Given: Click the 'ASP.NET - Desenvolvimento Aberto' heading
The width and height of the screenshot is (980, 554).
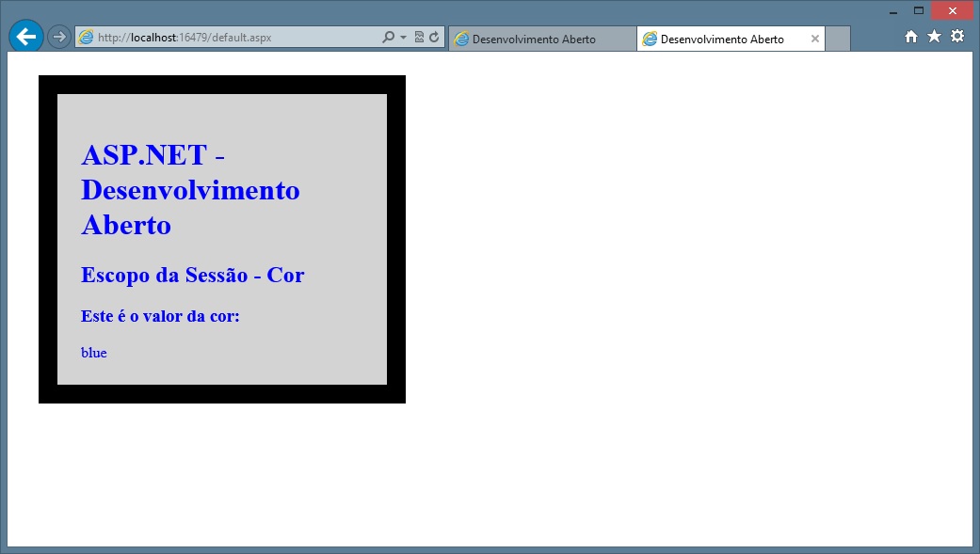Looking at the screenshot, I should [190, 190].
